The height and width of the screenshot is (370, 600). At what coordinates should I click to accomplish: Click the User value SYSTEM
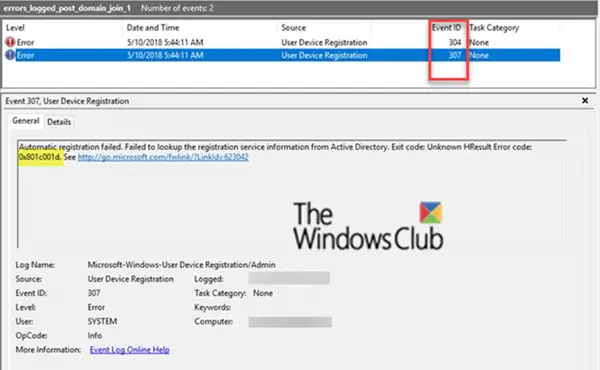(102, 321)
